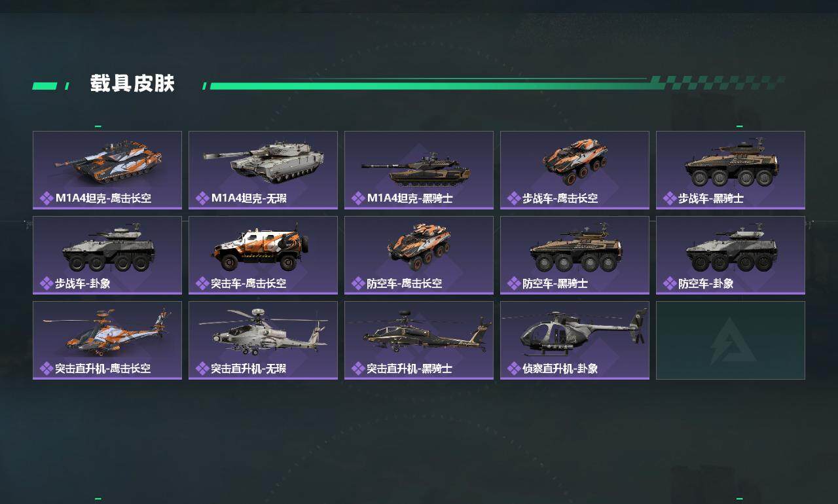Pick 防空车-卦象 anti-air skin
The height and width of the screenshot is (504, 838).
click(x=731, y=255)
